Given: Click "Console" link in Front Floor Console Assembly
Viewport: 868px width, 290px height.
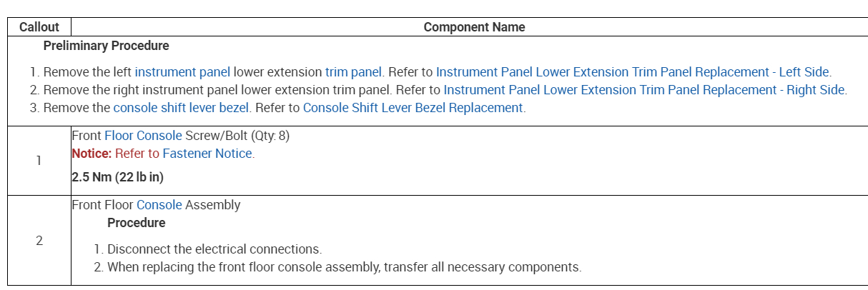Looking at the screenshot, I should point(159,205).
